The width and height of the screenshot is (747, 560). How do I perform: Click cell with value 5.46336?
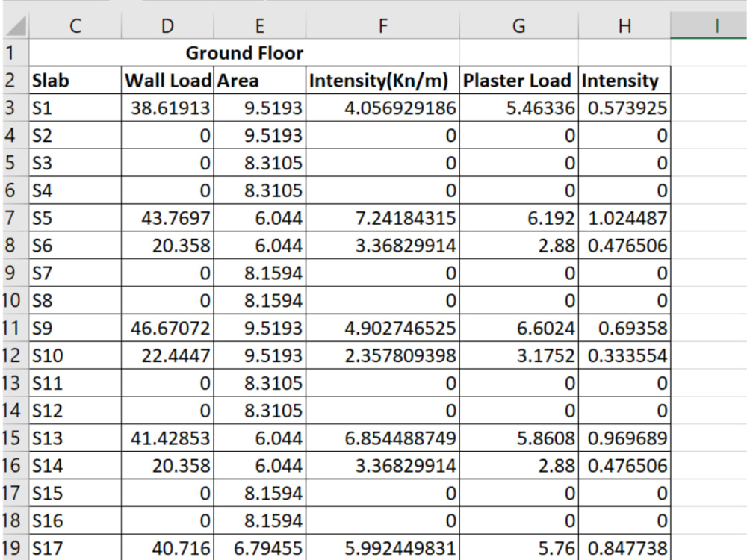[x=519, y=108]
